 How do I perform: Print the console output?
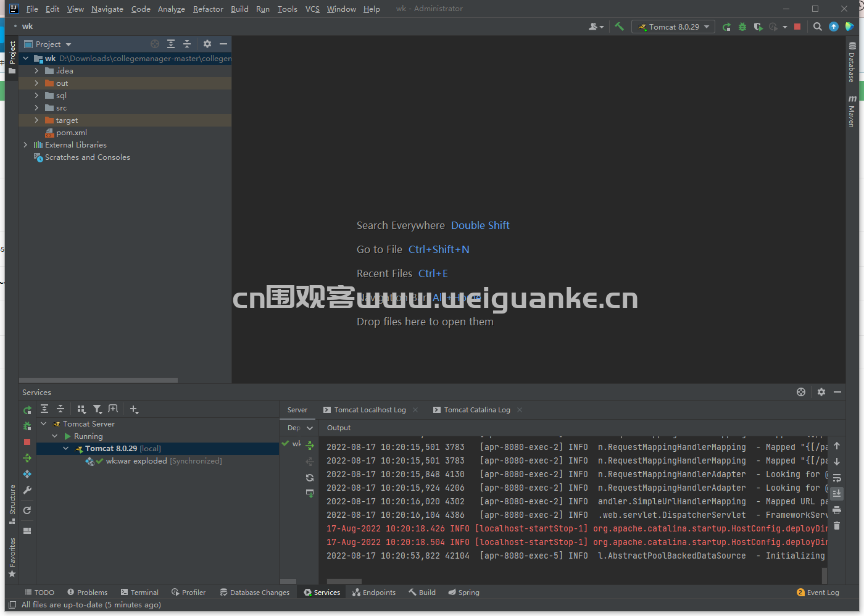tap(837, 510)
